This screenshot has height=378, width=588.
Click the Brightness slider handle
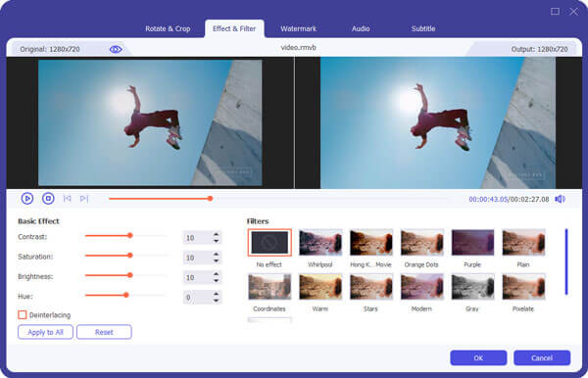[130, 275]
